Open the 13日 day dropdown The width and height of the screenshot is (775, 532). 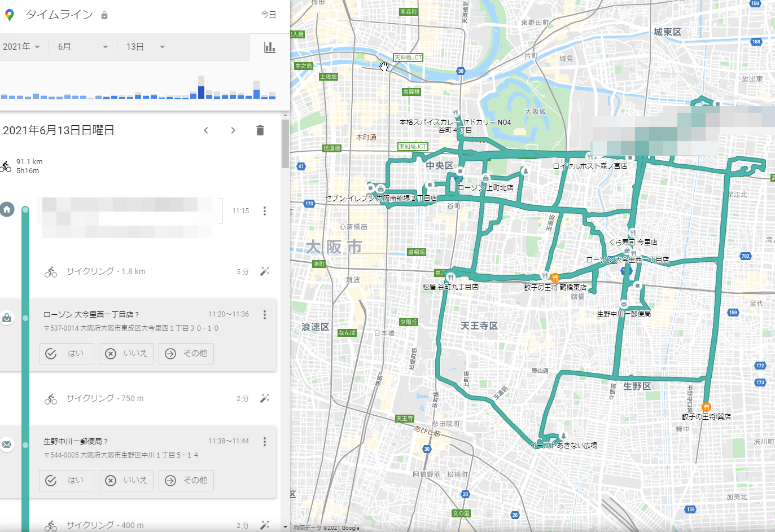[146, 47]
